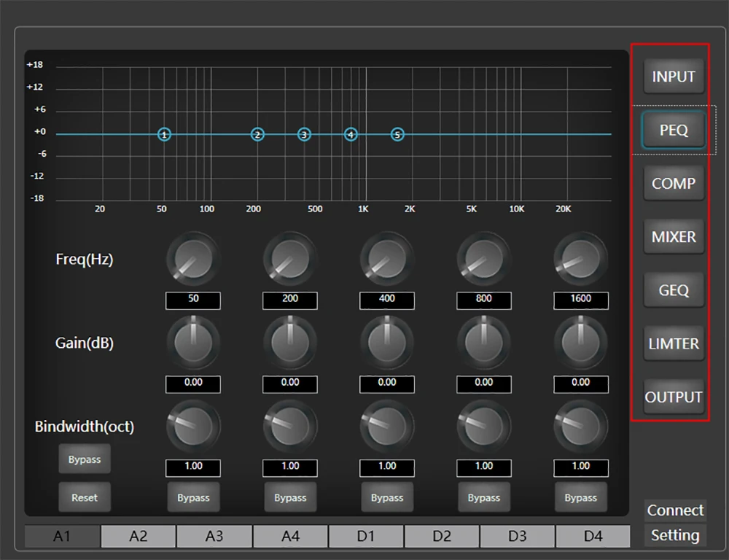729x560 pixels.
Task: Go to the MIXER page
Action: click(673, 237)
